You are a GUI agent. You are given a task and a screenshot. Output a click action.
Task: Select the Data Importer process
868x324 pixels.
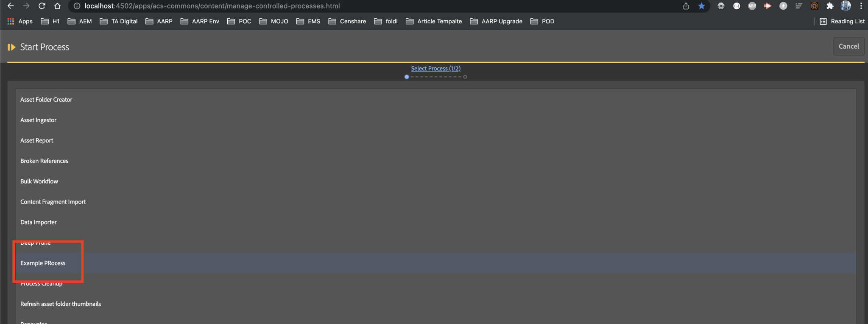coord(436,222)
